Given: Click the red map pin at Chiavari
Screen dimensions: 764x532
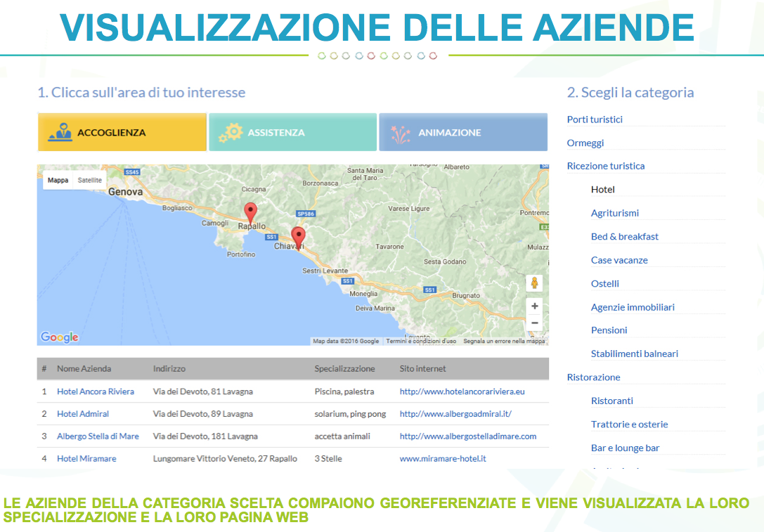Looking at the screenshot, I should click(x=298, y=238).
